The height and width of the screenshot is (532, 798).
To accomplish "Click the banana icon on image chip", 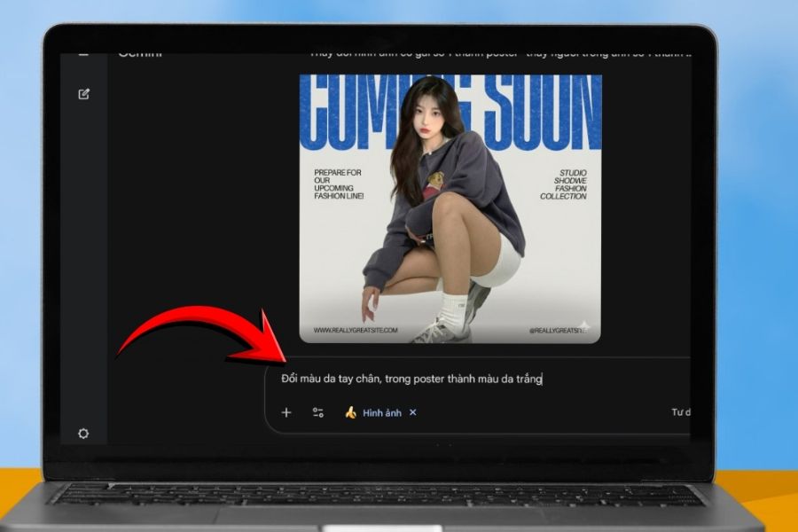I will (x=350, y=412).
